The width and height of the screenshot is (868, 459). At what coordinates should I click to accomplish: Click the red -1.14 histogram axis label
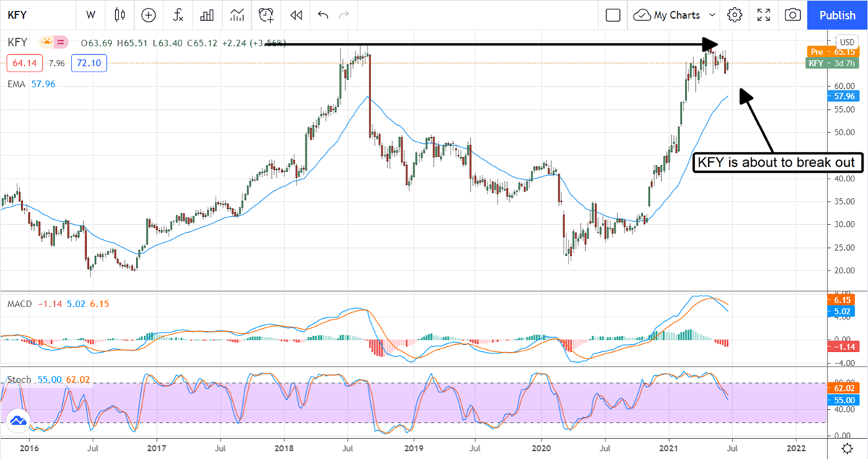click(x=845, y=346)
